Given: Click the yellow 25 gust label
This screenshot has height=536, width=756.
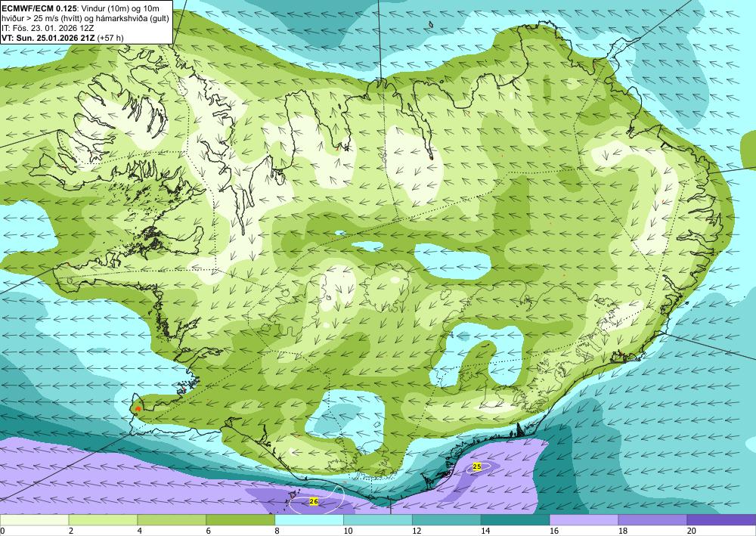Looking at the screenshot, I should click(x=477, y=466).
